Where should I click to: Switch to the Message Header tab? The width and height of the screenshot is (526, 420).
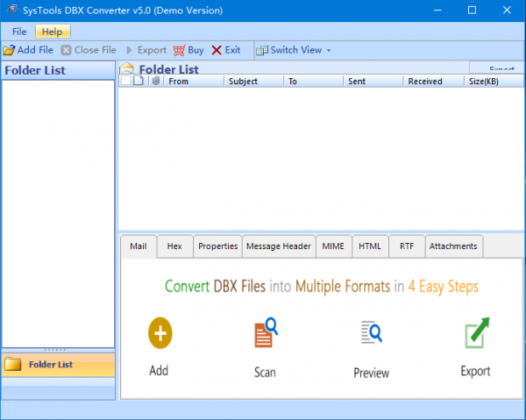(279, 246)
